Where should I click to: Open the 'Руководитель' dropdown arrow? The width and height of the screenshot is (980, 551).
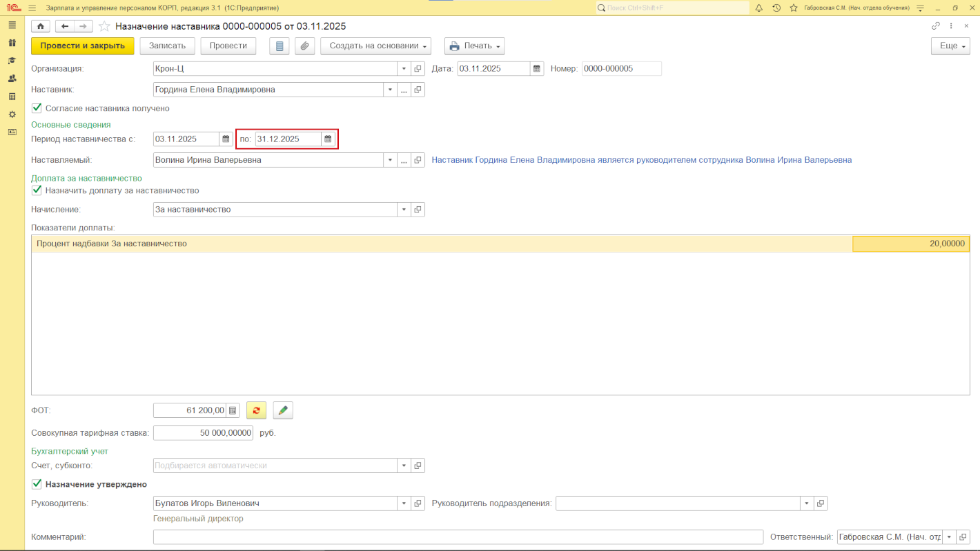pos(404,503)
